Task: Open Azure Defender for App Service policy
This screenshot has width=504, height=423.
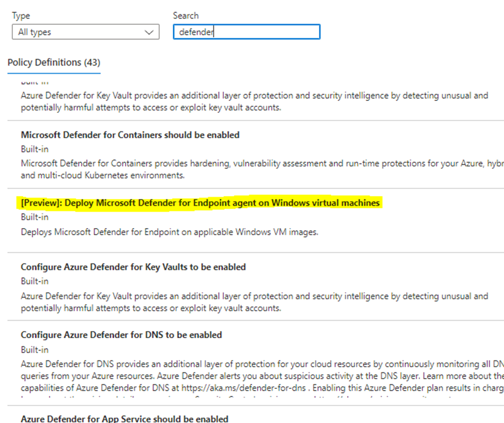Action: (125, 418)
